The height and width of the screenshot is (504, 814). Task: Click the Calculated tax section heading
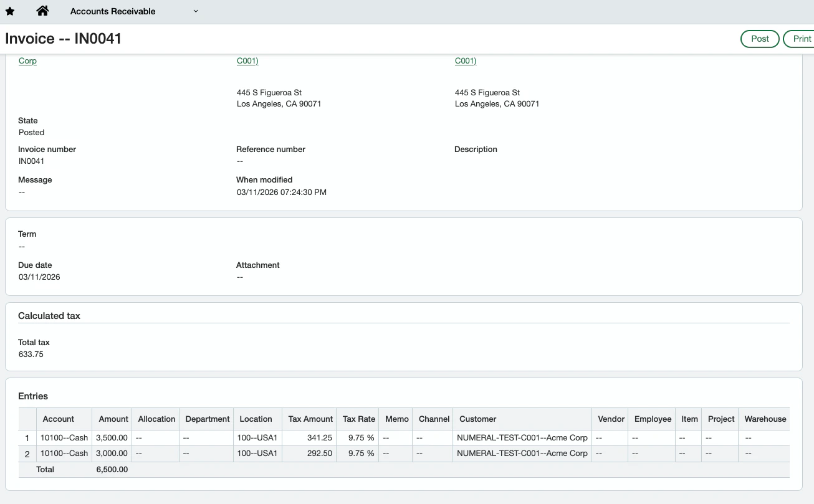click(49, 316)
